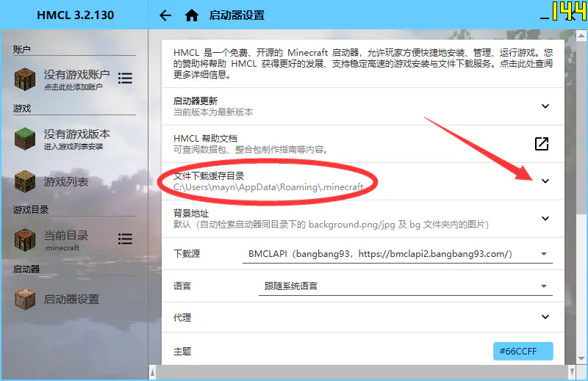Viewport: 588px width, 381px height.
Task: Expand the 文件下载缓存目录 section
Action: click(x=545, y=181)
